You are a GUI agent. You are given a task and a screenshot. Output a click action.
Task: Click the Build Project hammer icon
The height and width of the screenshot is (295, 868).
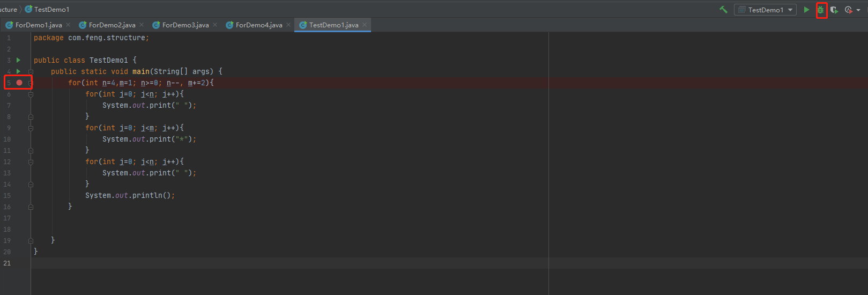pos(723,10)
